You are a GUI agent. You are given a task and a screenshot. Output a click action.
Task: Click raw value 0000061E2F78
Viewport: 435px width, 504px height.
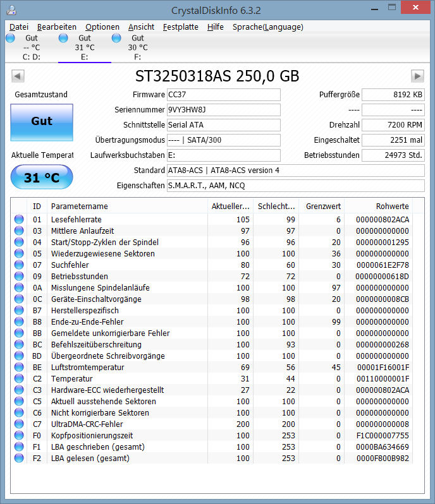coord(383,265)
